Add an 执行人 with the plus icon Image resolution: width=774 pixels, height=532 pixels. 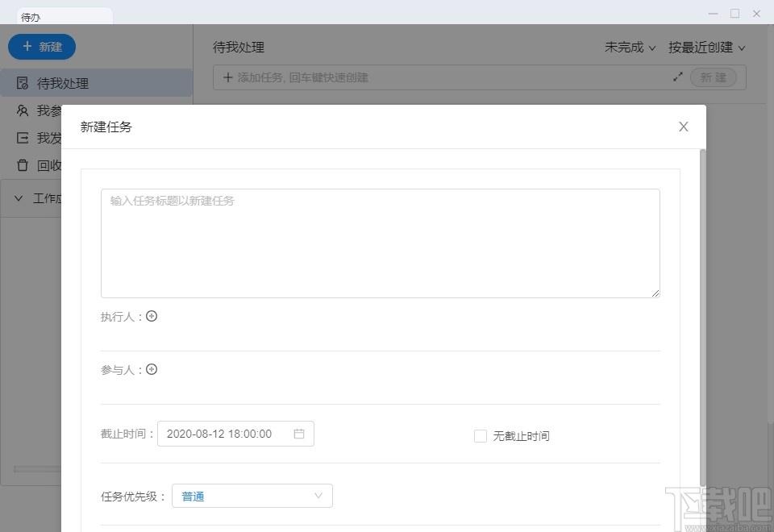(152, 316)
